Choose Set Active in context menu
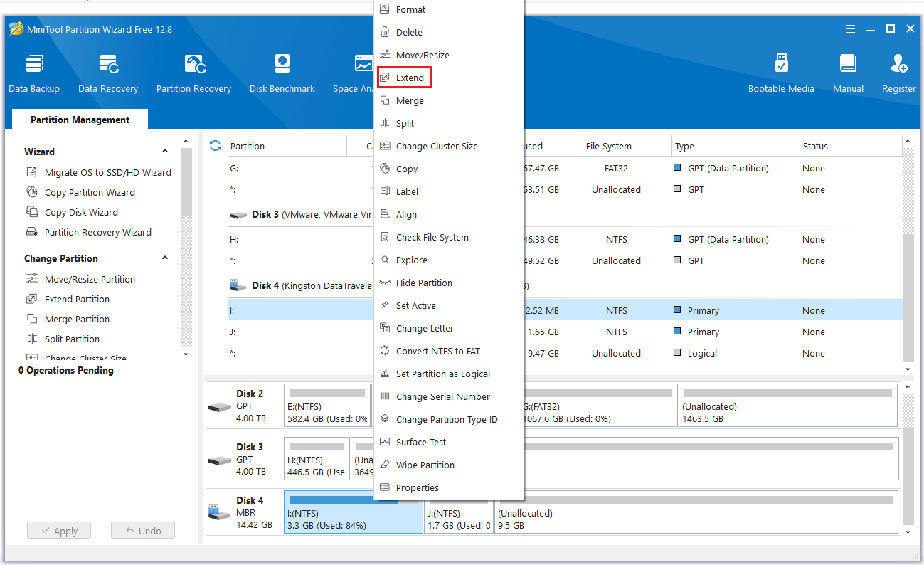 (450, 305)
